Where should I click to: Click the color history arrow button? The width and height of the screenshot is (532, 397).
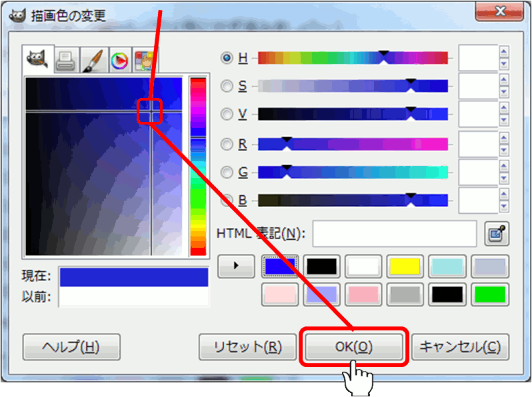pyautogui.click(x=236, y=266)
